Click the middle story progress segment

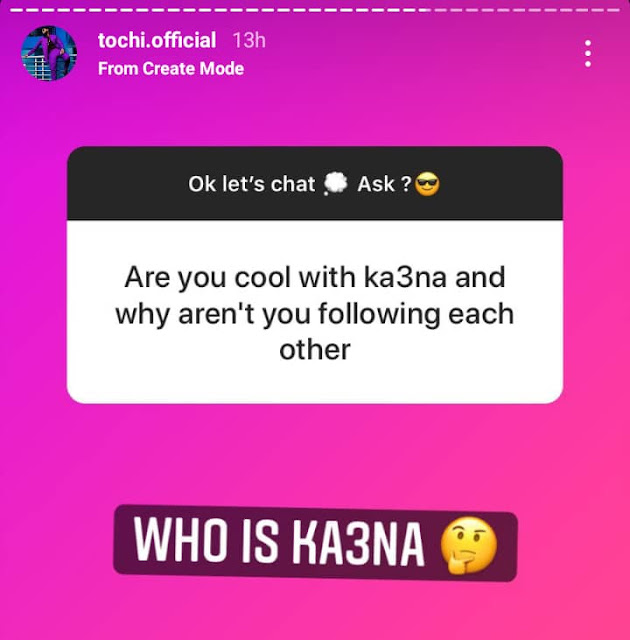coord(315,10)
